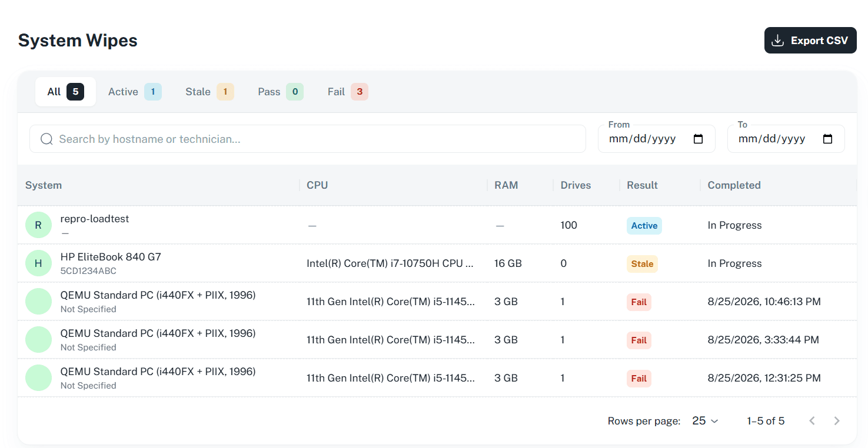Click the To date input field
Image resolution: width=868 pixels, height=448 pixels.
tap(786, 139)
